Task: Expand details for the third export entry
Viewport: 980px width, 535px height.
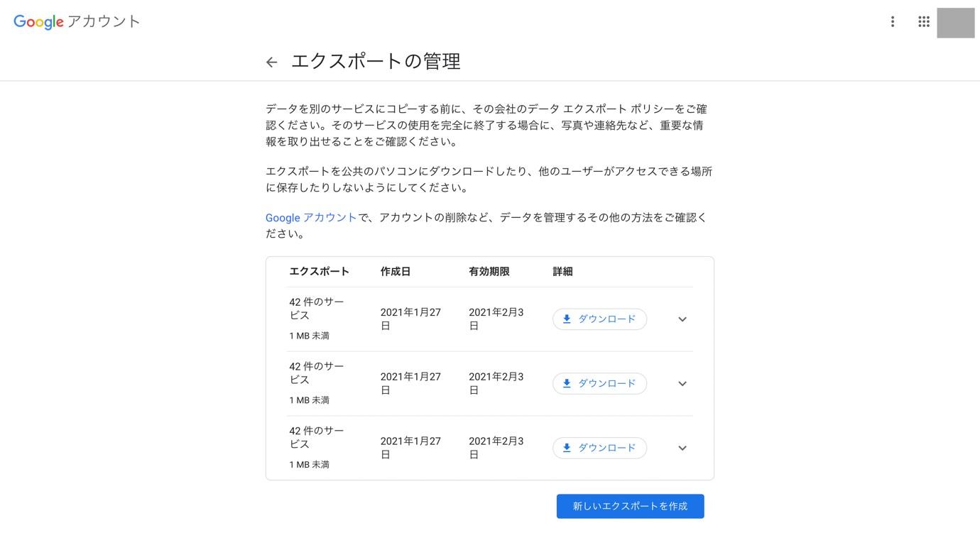Action: (680, 447)
